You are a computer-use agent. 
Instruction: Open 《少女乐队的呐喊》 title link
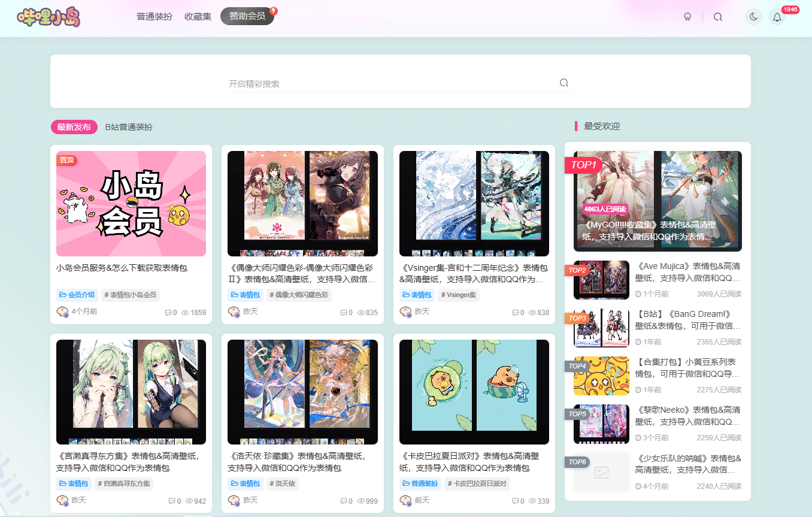688,464
